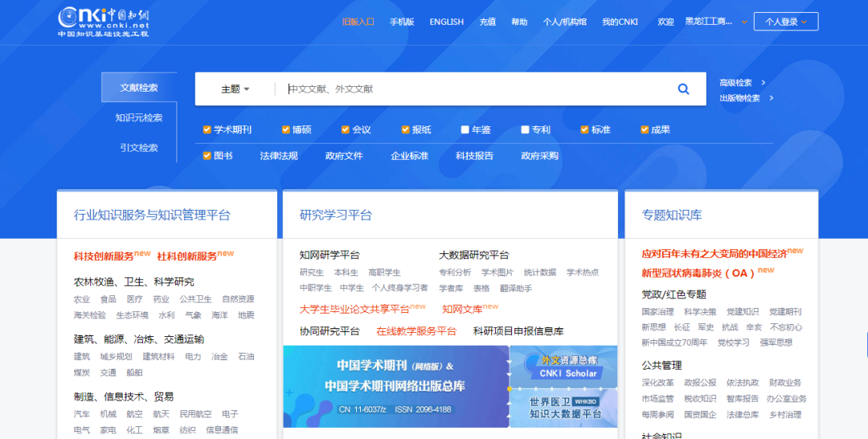Open 旧版入口 in top navigation

tap(358, 22)
